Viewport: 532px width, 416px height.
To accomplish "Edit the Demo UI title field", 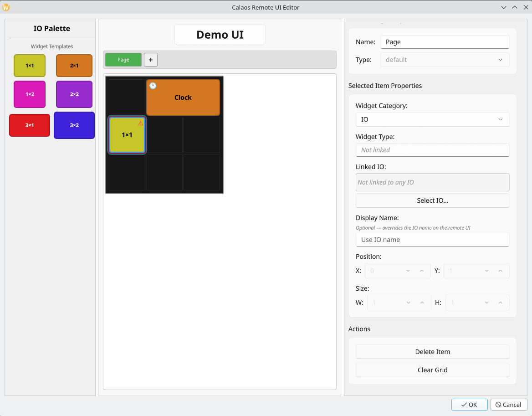I will (x=220, y=34).
